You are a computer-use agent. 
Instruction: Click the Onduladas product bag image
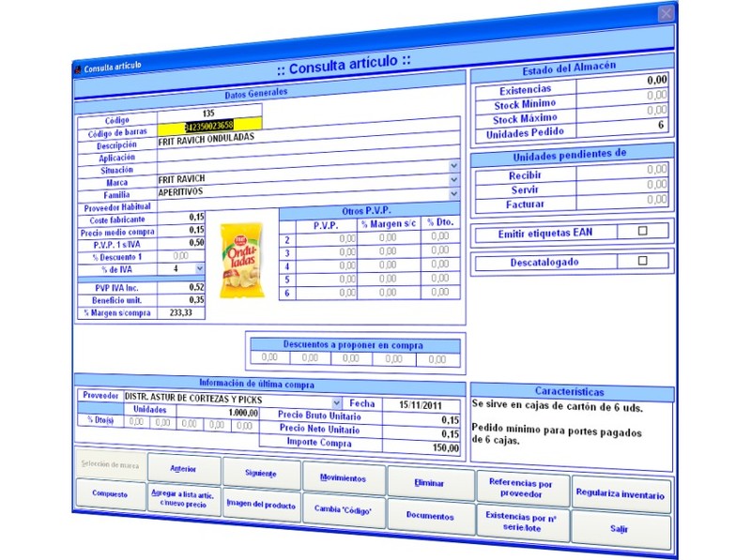pyautogui.click(x=241, y=260)
